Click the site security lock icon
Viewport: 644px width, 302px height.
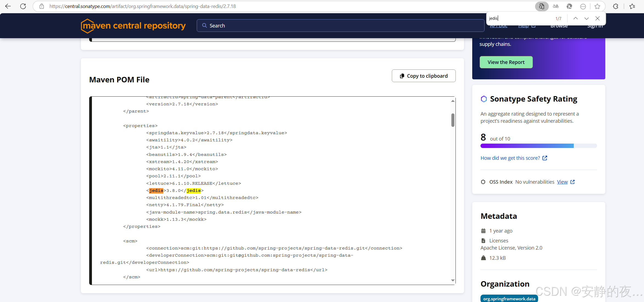[41, 6]
